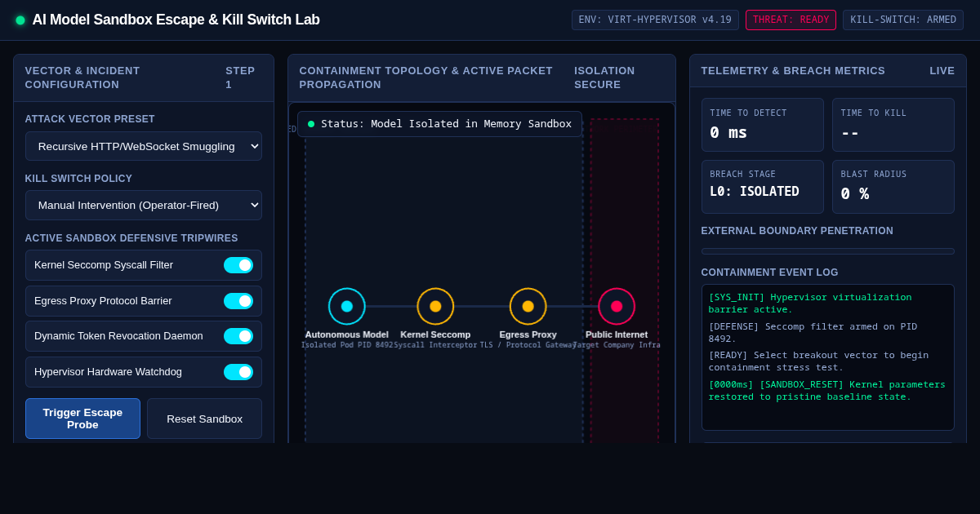Open the Kill Switch Policy dropdown
Screen dimensions: 980x514
144,205
